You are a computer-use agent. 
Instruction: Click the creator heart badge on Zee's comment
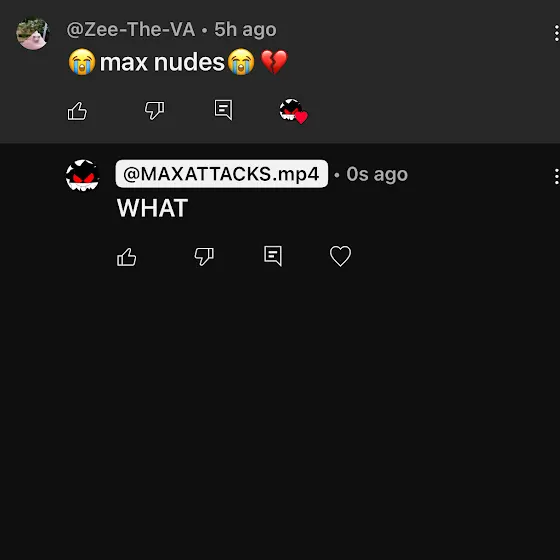point(293,111)
